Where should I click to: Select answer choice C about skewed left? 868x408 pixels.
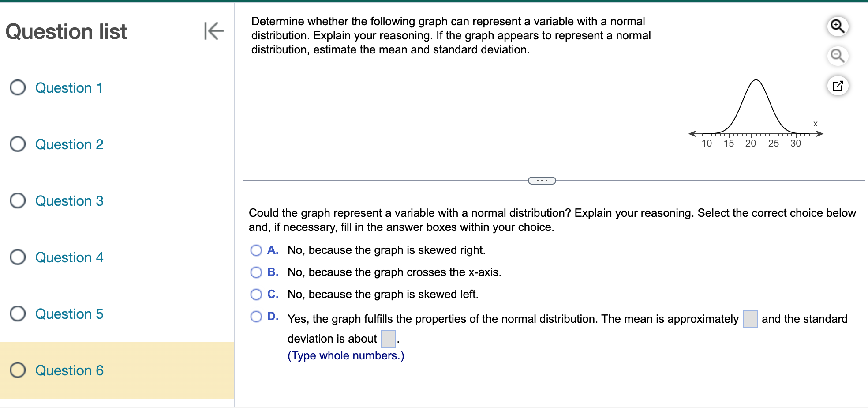[256, 294]
